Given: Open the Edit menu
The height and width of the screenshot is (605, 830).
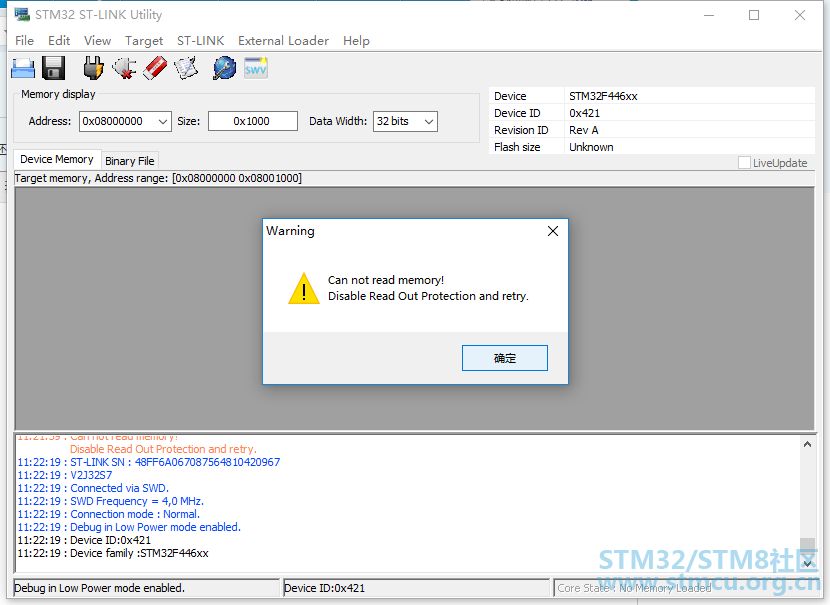Looking at the screenshot, I should (59, 41).
